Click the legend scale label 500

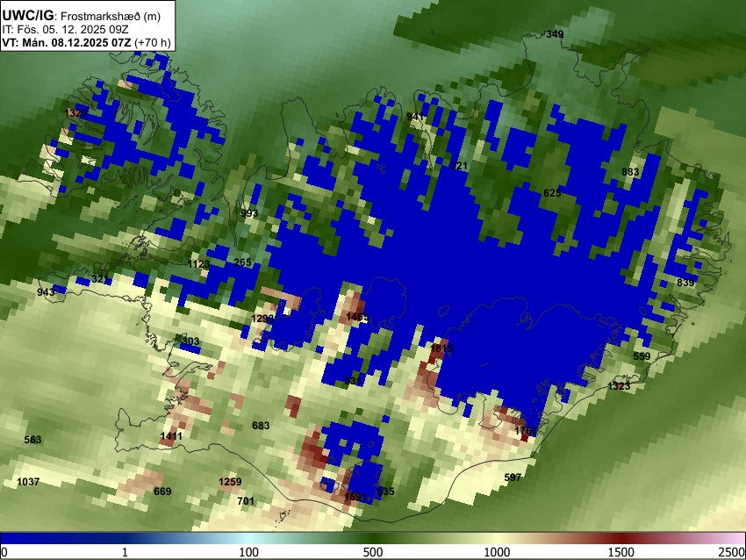click(373, 552)
